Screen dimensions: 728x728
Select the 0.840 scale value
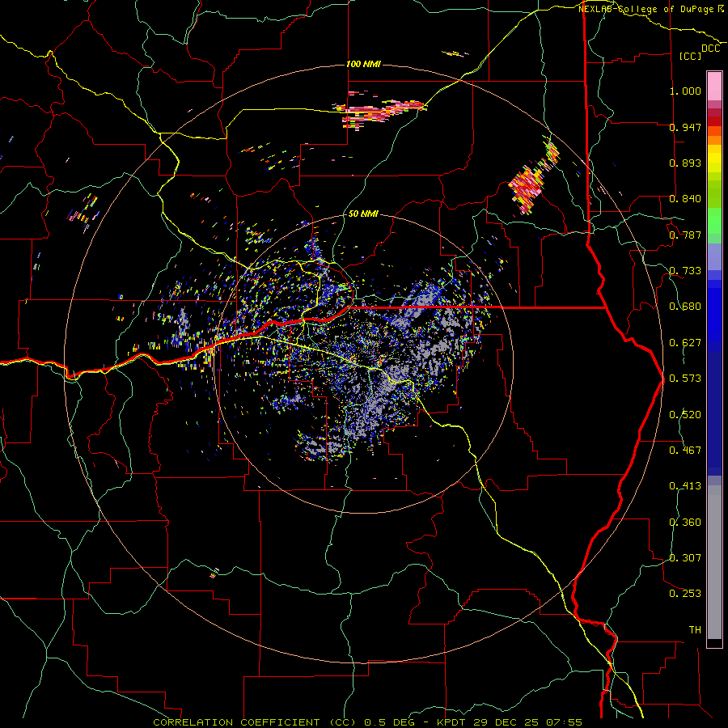pos(685,199)
